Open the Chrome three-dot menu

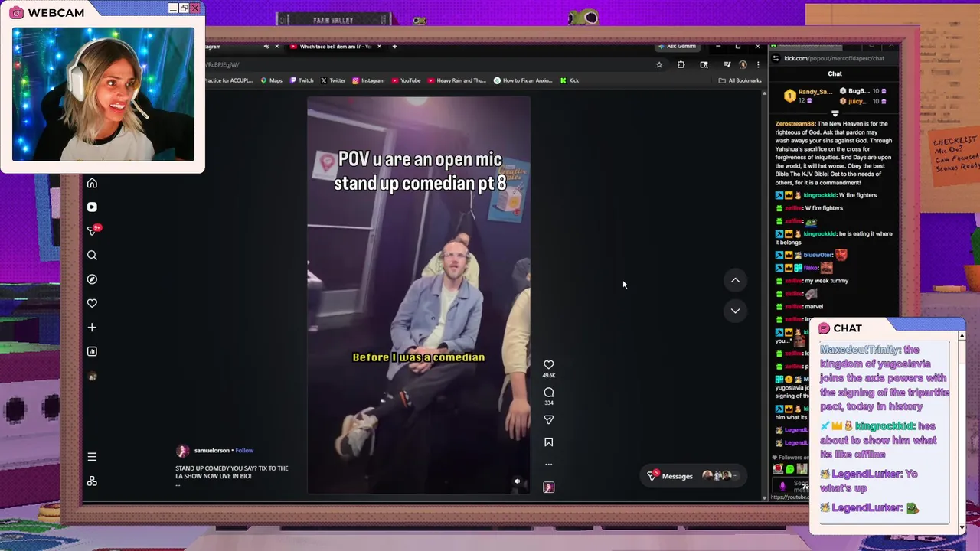(x=758, y=65)
